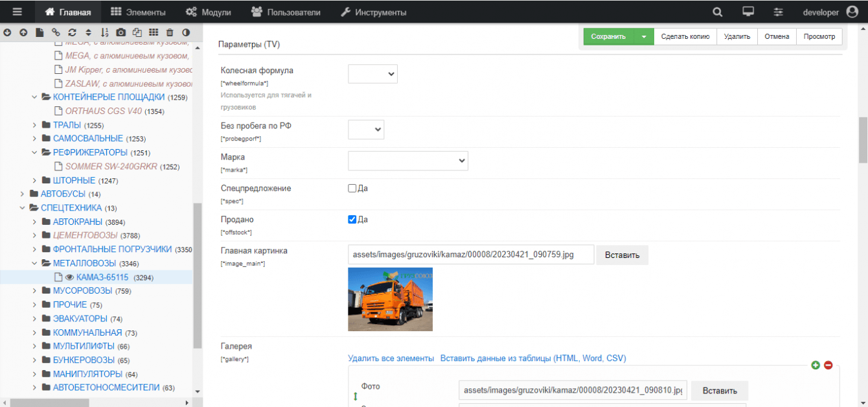The image size is (868, 407).
Task: Open Модули menu
Action: [x=208, y=12]
